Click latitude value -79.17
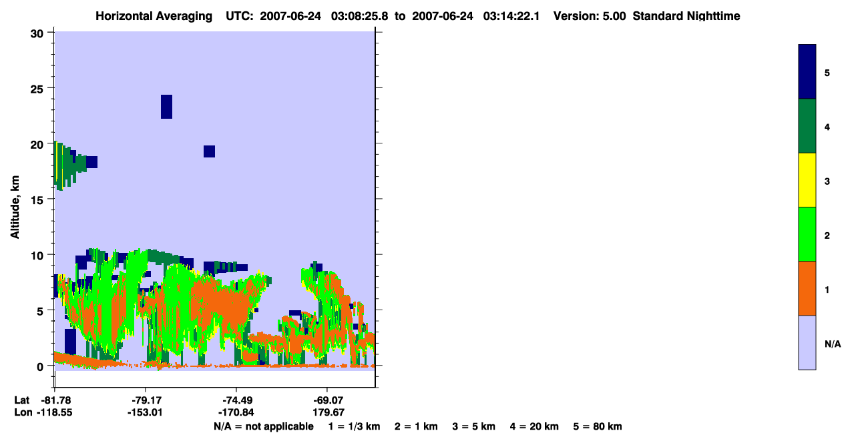The height and width of the screenshot is (445, 868). click(x=146, y=400)
